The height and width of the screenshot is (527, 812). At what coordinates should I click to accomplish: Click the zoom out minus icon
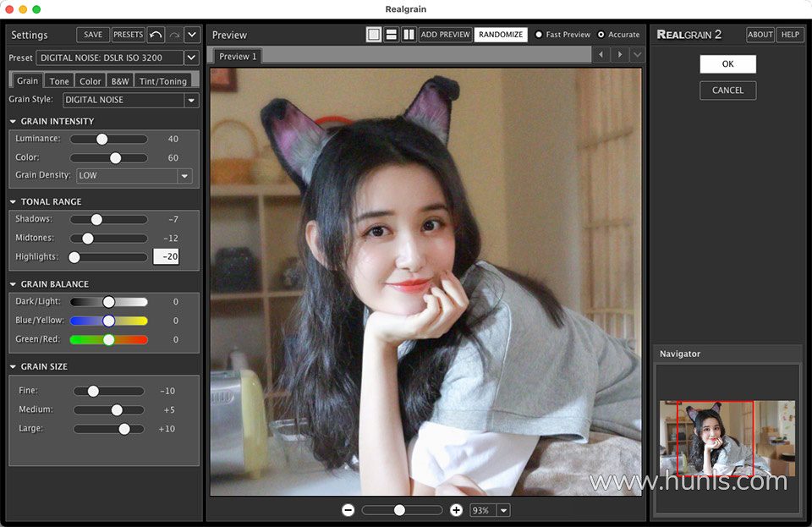348,510
